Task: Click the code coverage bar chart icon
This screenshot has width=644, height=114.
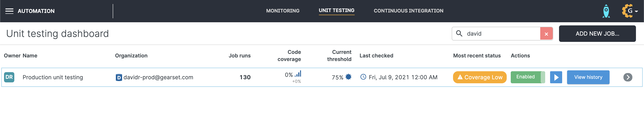Action: tap(298, 74)
